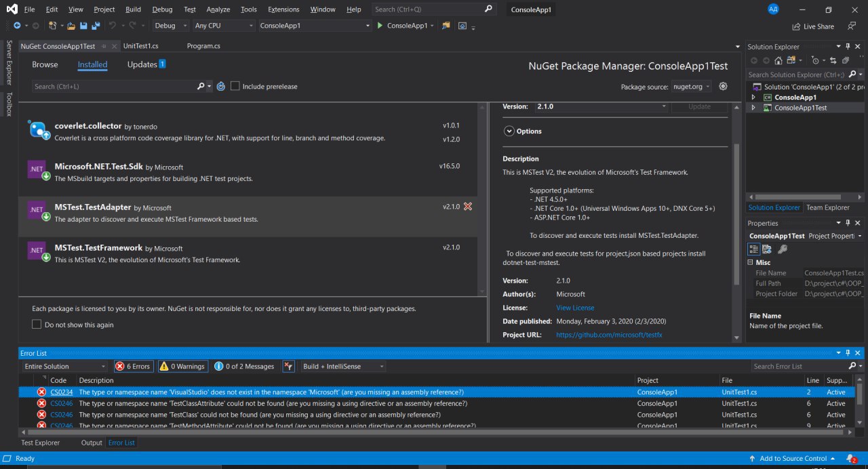Open the CS0234 error code link
868x469 pixels.
62,392
